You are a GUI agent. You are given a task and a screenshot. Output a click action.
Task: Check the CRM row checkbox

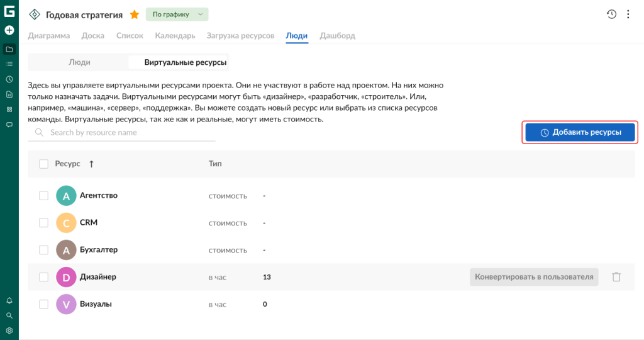point(43,223)
